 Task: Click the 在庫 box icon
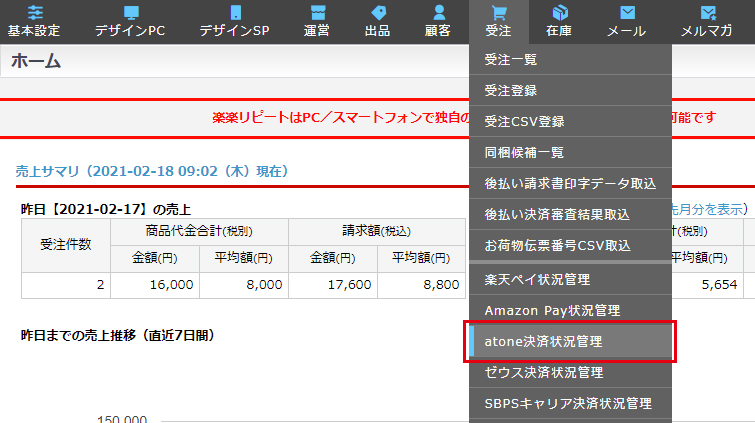click(560, 12)
